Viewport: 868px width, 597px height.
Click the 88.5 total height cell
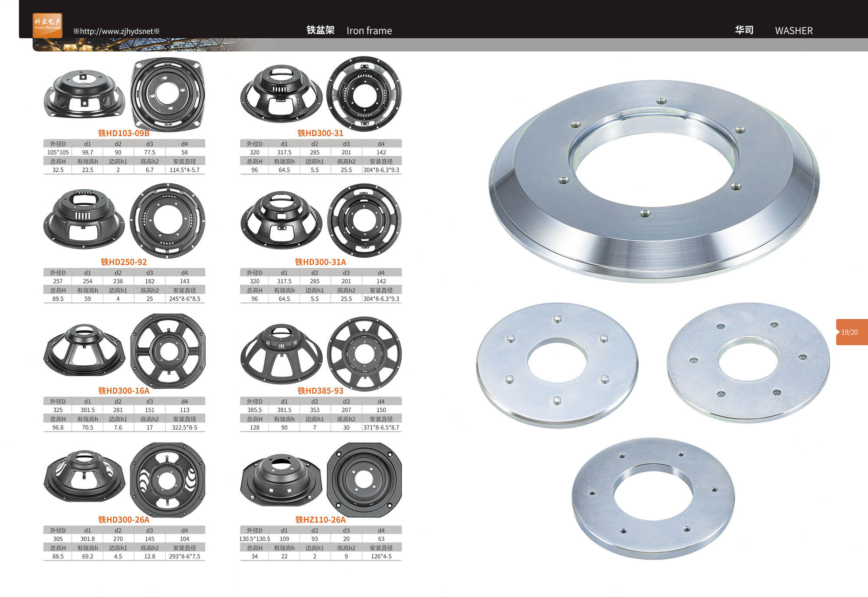[58, 557]
